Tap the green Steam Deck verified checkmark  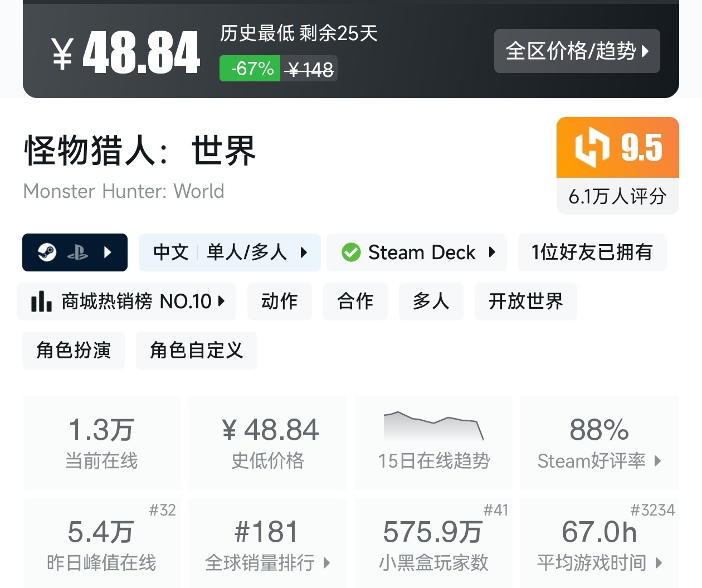(x=351, y=252)
